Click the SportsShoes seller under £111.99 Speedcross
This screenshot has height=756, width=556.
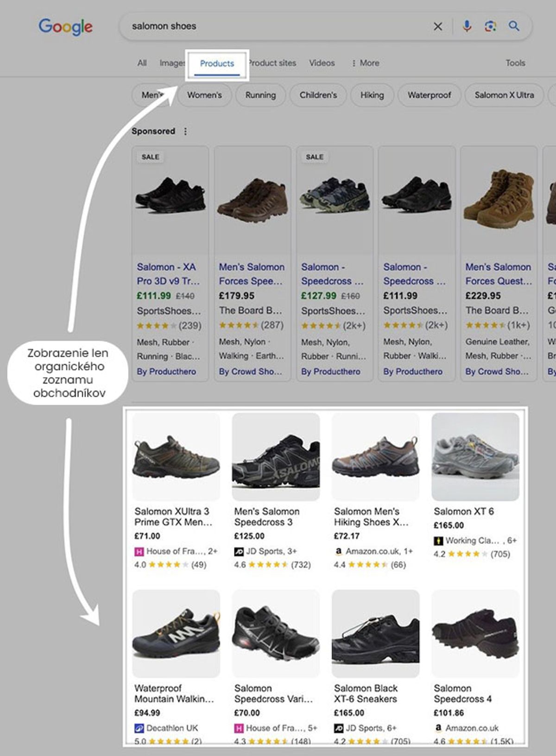tap(415, 310)
